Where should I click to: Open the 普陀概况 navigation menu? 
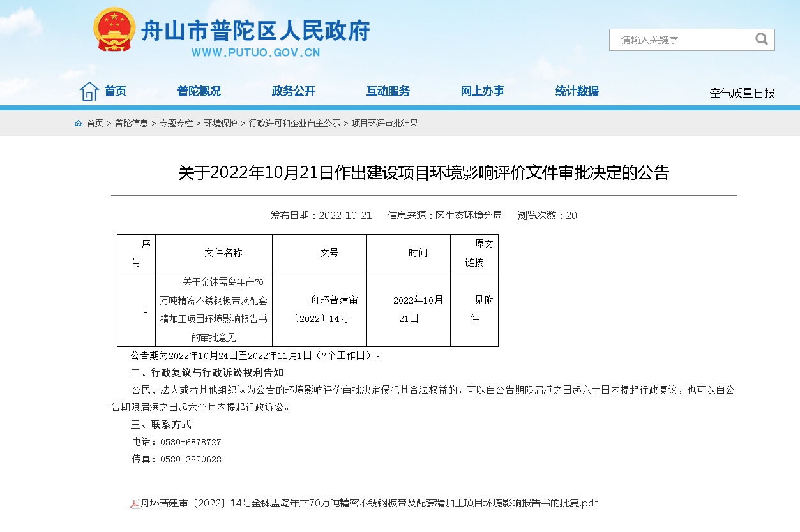point(199,91)
